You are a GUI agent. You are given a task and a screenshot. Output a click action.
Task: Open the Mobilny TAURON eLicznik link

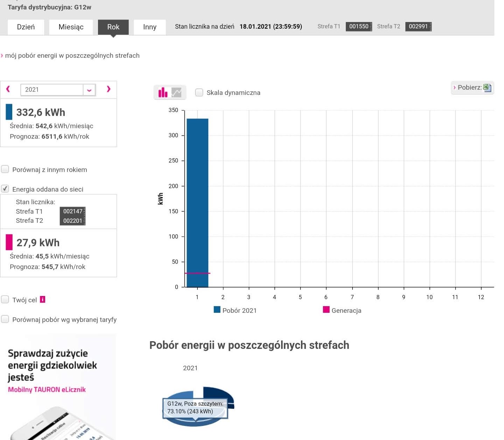(47, 390)
